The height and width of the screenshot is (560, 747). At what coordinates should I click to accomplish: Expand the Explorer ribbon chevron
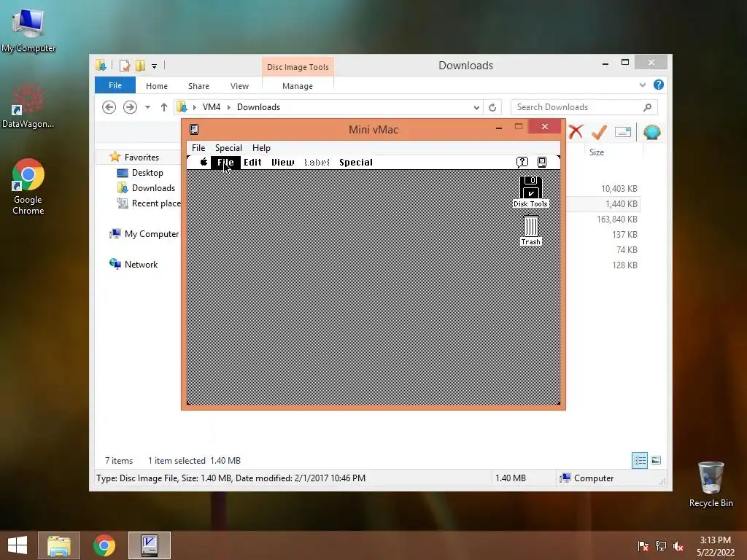tap(643, 85)
